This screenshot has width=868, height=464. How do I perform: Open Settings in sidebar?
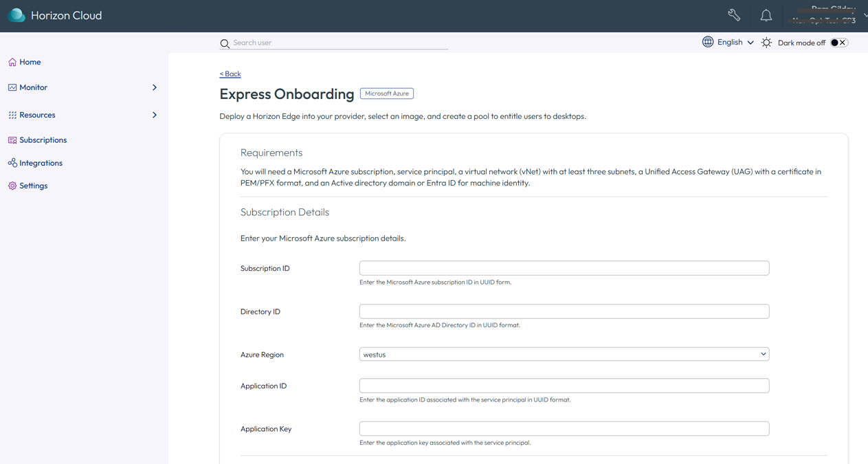tap(34, 186)
